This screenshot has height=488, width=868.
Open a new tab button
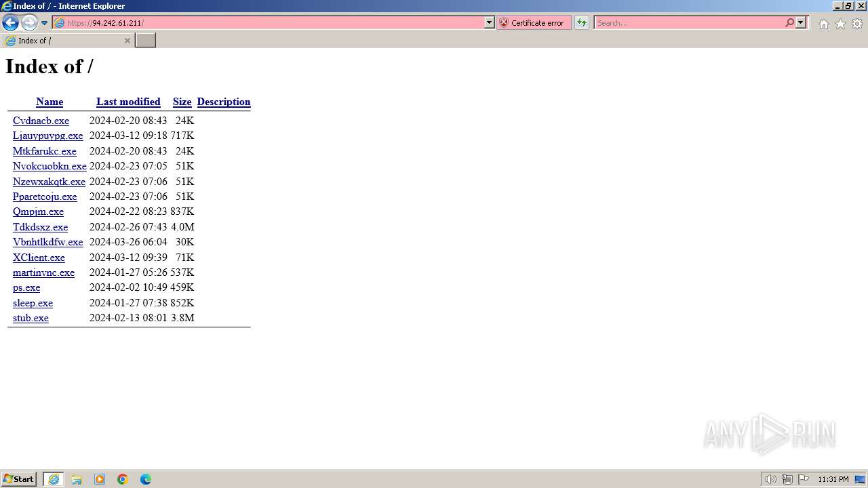point(145,41)
